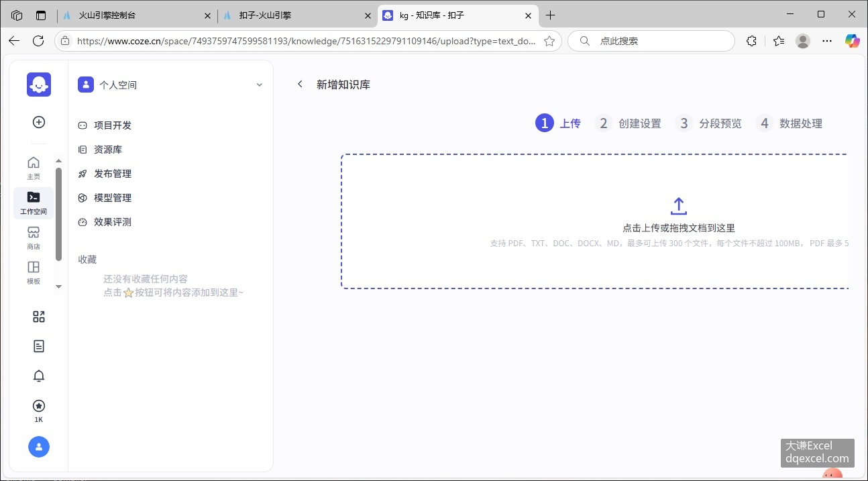
Task: Close the 扣子-火山引擎 tab
Action: click(x=368, y=15)
